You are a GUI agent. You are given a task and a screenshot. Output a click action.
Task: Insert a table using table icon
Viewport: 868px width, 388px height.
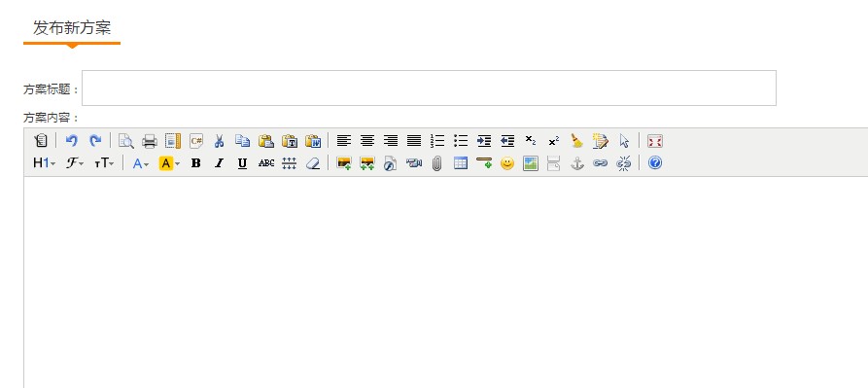click(x=461, y=163)
